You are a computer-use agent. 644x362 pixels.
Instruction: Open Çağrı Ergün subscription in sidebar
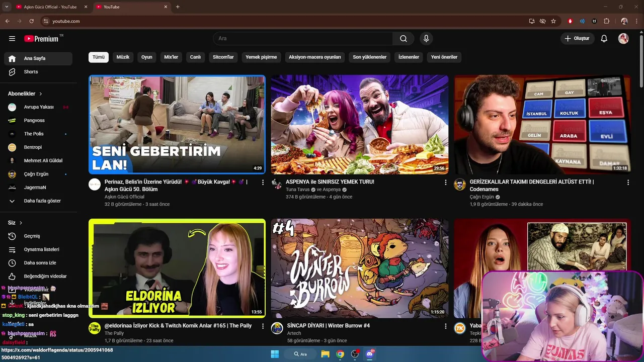(38, 174)
